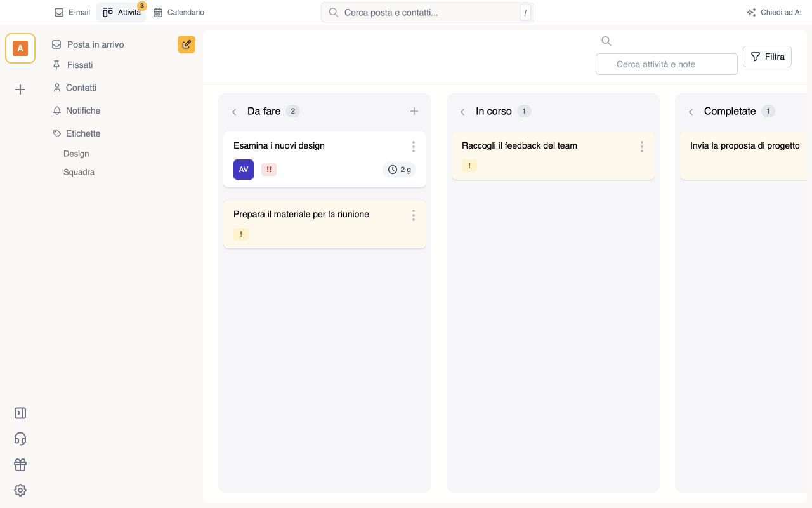The image size is (812, 508).
Task: Open the Raccogli il feedback del team card
Action: tap(553, 156)
